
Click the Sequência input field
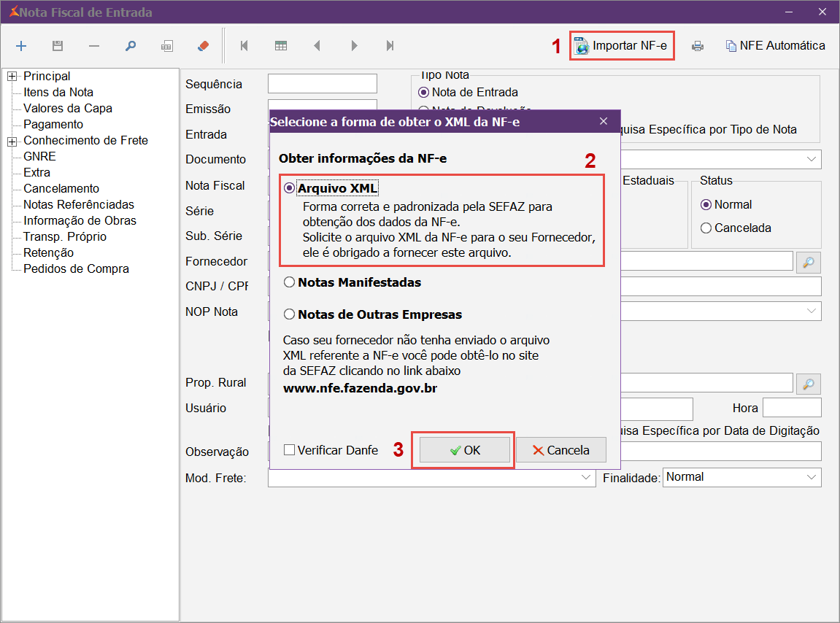(323, 84)
